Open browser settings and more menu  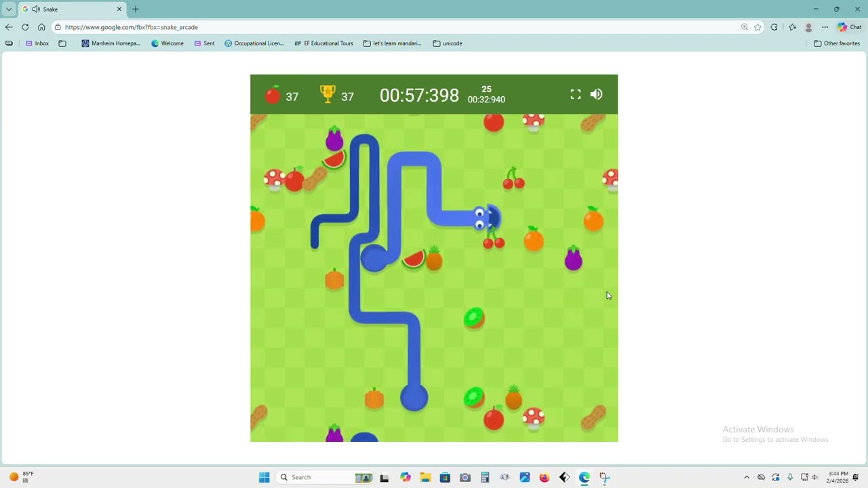point(825,27)
